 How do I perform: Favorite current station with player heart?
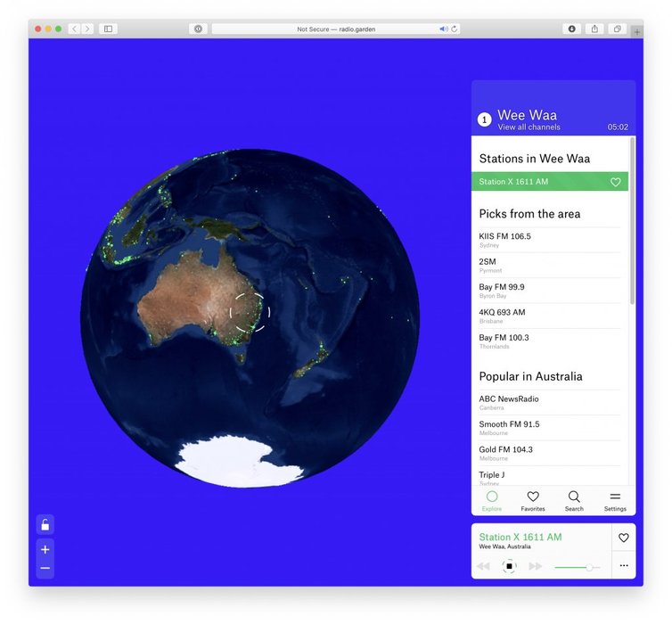624,538
